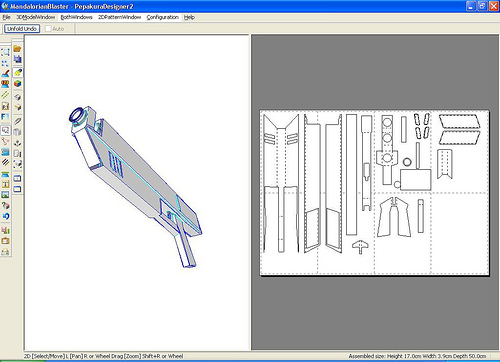This screenshot has height=362, width=500.
Task: Click the blue F text tool icon
Action: point(5,117)
